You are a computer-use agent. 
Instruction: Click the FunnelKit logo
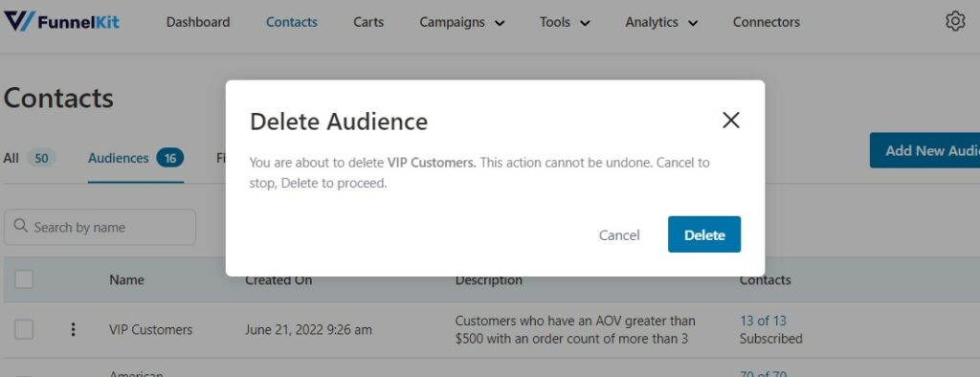(61, 22)
